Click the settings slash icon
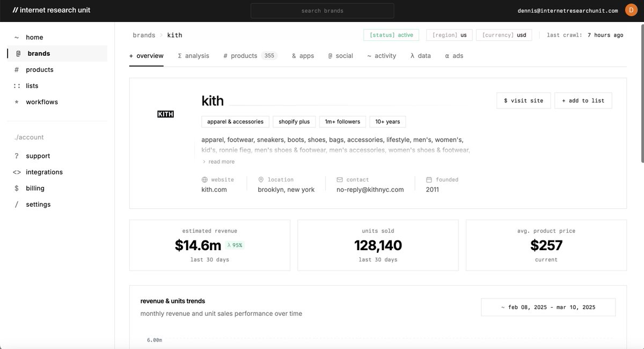Viewport: 644px width, 349px height. pos(17,205)
